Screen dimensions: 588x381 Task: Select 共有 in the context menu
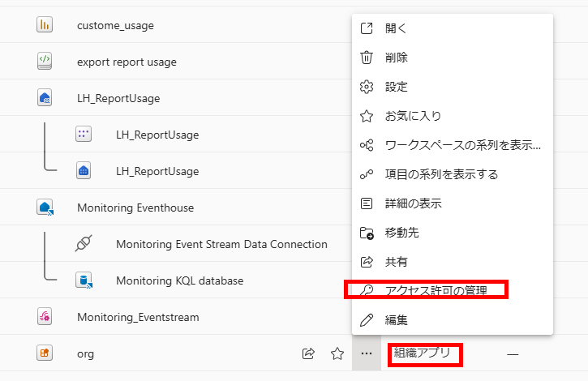click(453, 262)
